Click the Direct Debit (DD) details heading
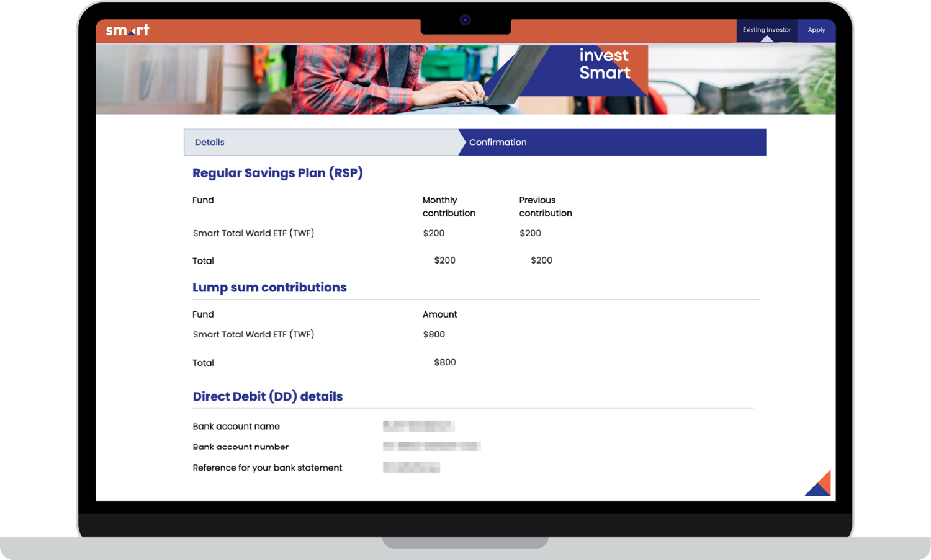This screenshot has width=931, height=560. [x=268, y=396]
